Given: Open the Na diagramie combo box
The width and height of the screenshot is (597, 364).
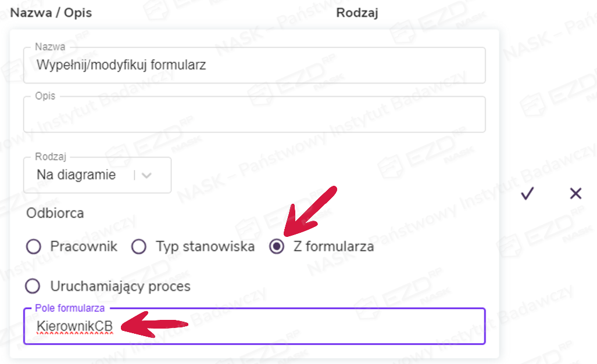Looking at the screenshot, I should [81, 175].
